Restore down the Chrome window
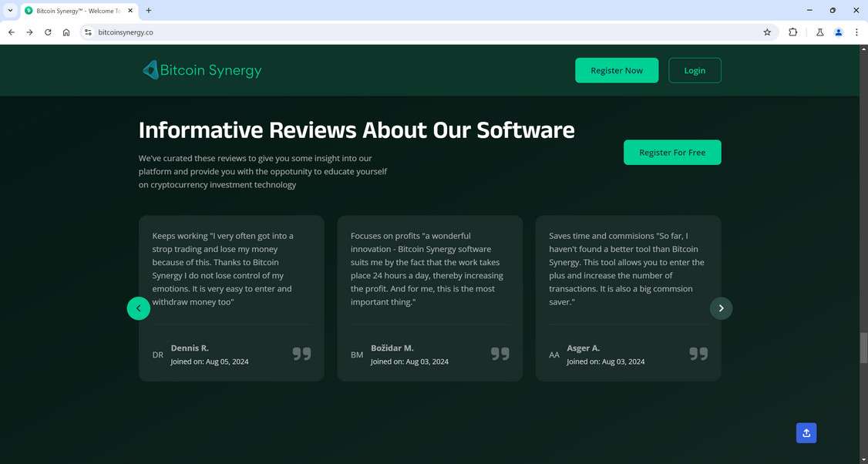The width and height of the screenshot is (868, 464). point(833,11)
